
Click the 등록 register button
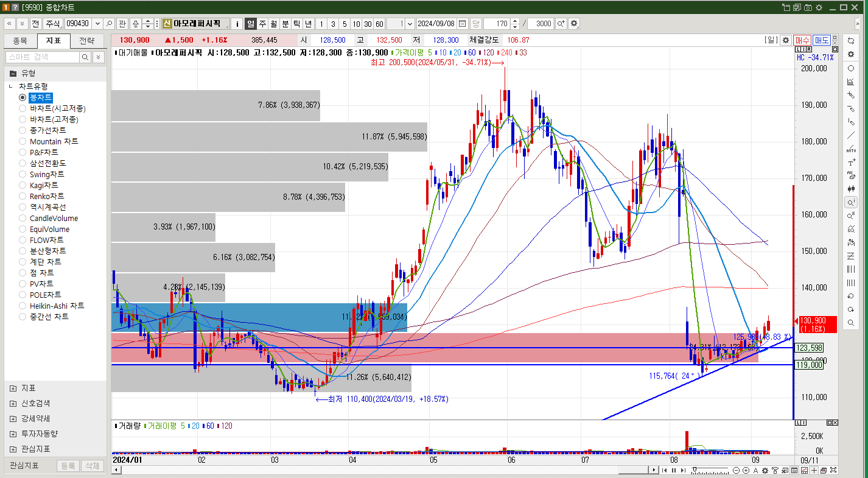click(x=68, y=466)
